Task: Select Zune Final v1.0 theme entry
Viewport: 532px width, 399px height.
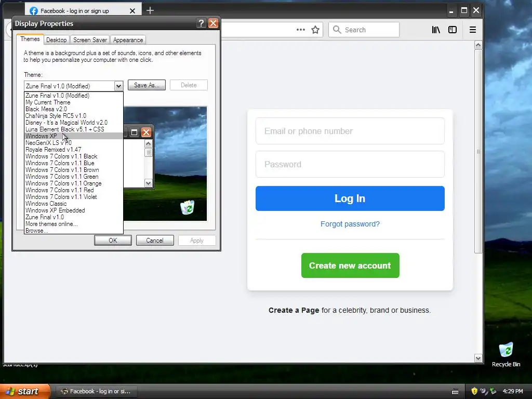Action: click(x=74, y=218)
